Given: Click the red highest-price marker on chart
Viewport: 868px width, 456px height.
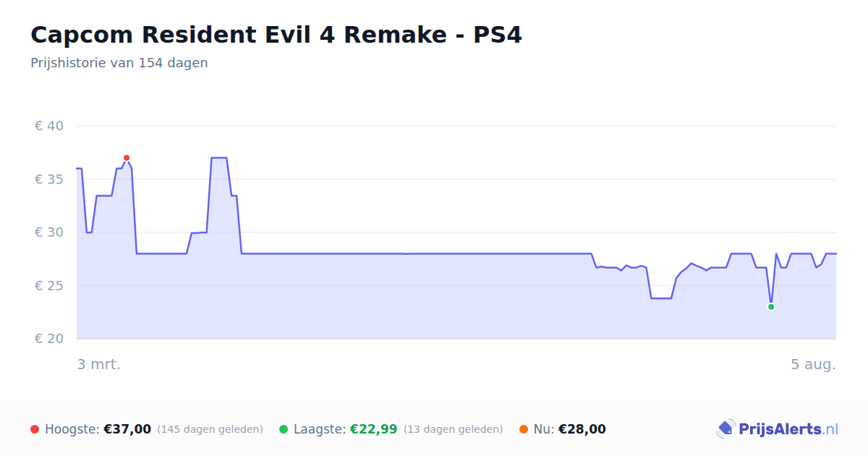Looking at the screenshot, I should click(x=127, y=158).
